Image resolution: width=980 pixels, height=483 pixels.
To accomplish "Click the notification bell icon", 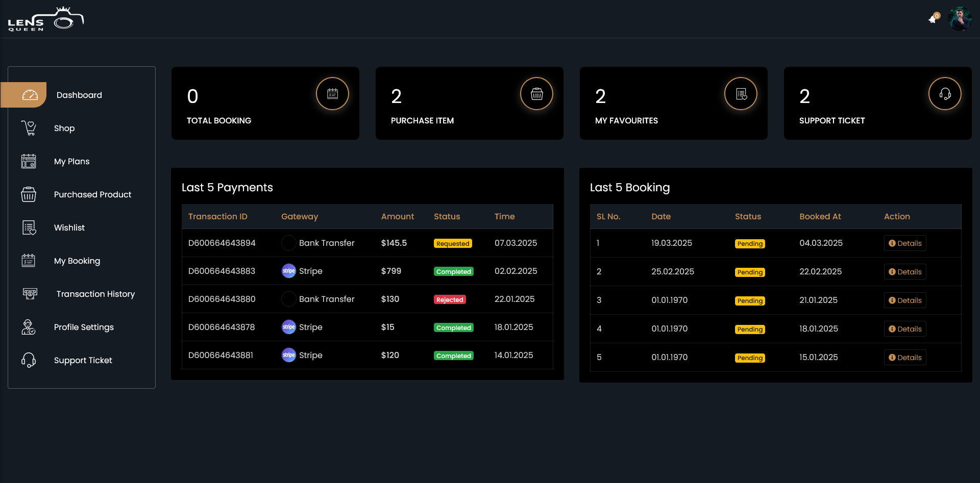I will coord(933,19).
